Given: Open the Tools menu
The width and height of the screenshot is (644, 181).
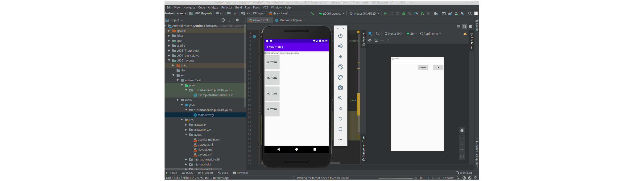Looking at the screenshot, I should [256, 8].
